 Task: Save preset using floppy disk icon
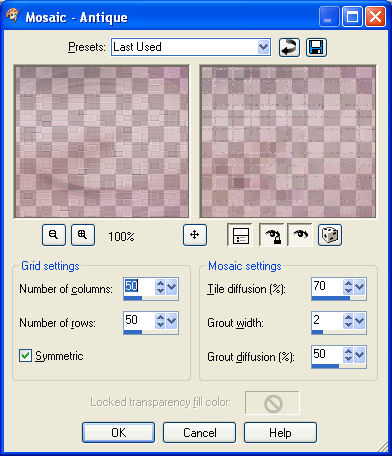pyautogui.click(x=316, y=47)
